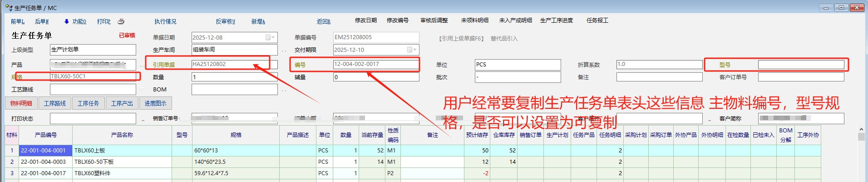Click the 任务报工 toolbar item
This screenshot has height=182, width=868.
[597, 20]
